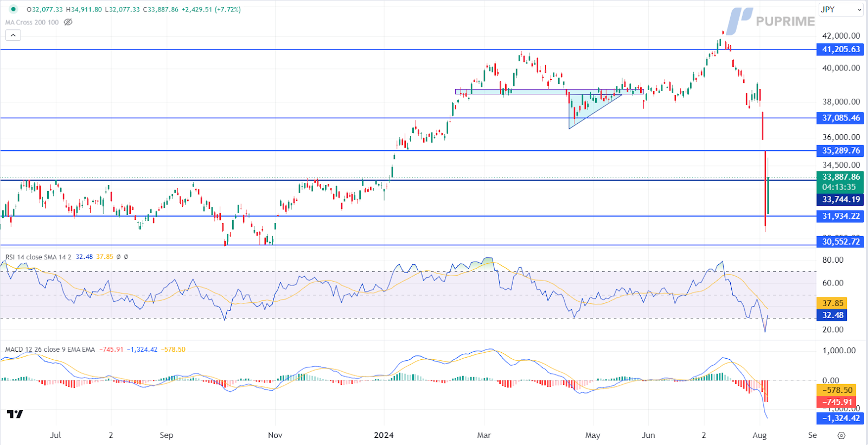The width and height of the screenshot is (868, 445).
Task: Click the RSI legend value 32.48
Action: (x=84, y=257)
